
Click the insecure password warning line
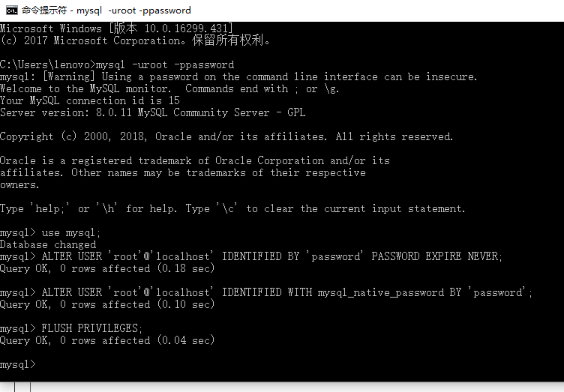point(238,76)
